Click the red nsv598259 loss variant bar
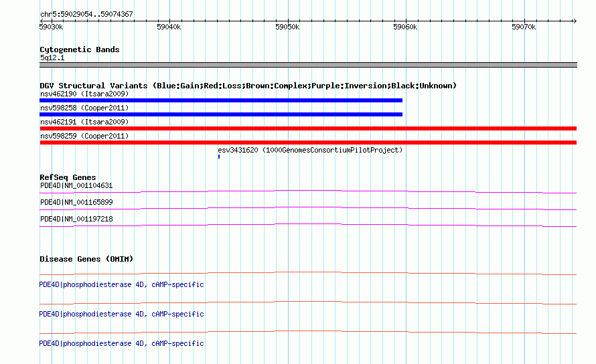Viewport: 596px width, 364px height. (x=308, y=143)
